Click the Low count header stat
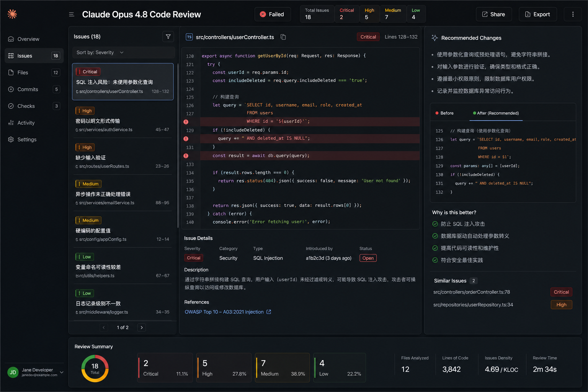 pyautogui.click(x=416, y=14)
